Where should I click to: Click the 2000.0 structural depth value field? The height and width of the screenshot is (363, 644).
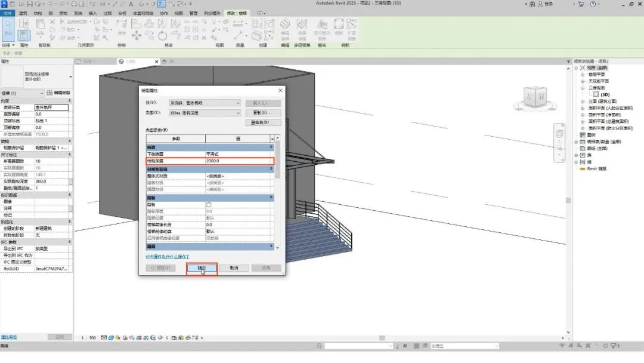[239, 161]
